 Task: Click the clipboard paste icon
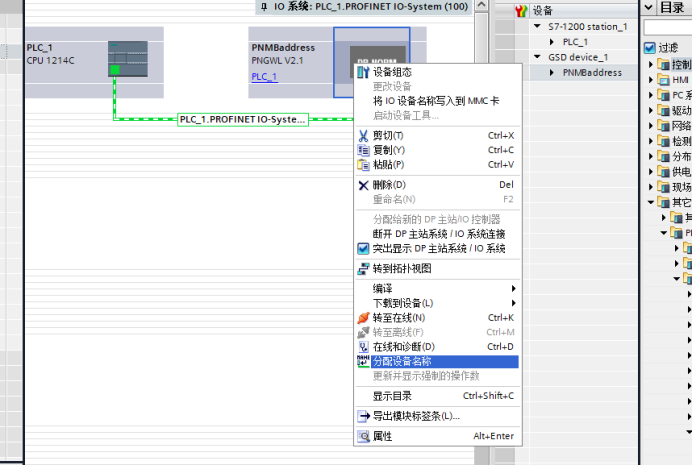pos(363,165)
